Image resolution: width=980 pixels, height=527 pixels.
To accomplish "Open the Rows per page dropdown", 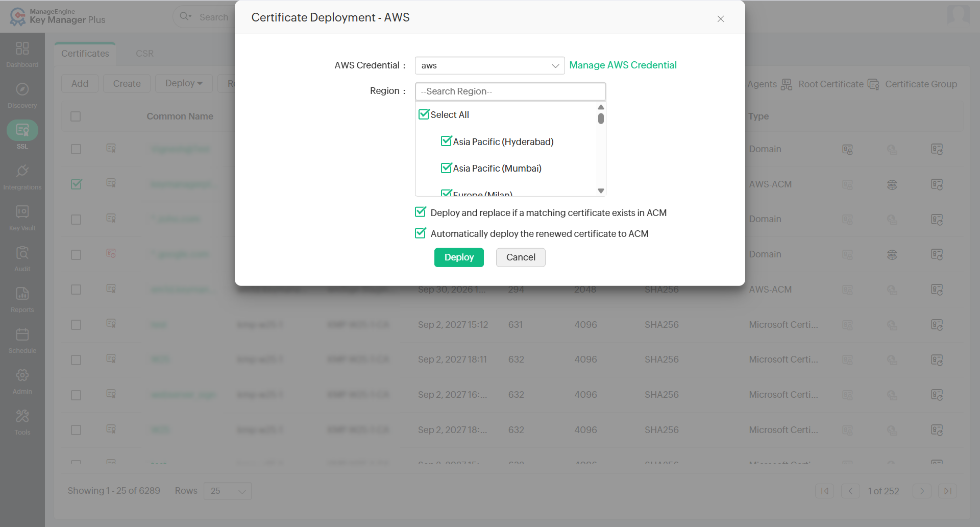I will tap(227, 491).
